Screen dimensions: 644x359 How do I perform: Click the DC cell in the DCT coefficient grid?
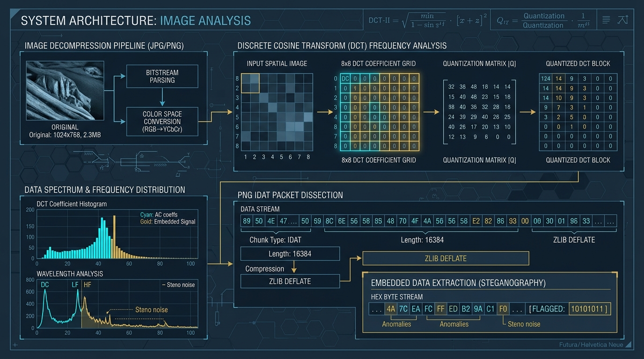(345, 79)
